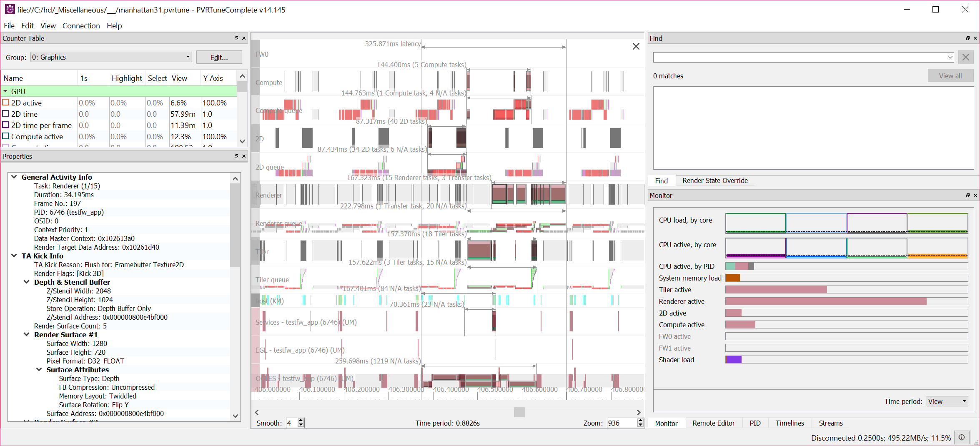Viewport: 980px width, 446px height.
Task: Switch to the Remote Editor tab
Action: point(713,423)
